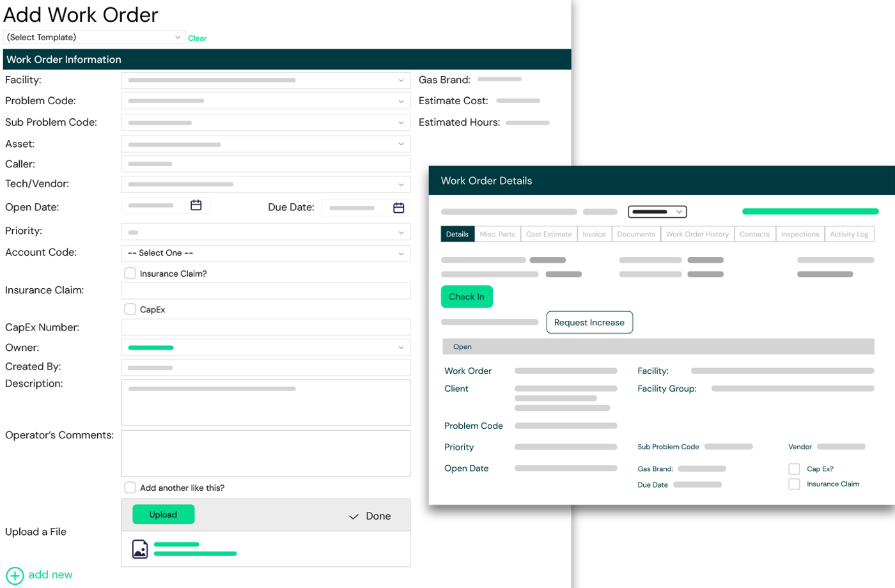Switch to the Misc. Parts tab
Screen dimensions: 895x588
[497, 235]
